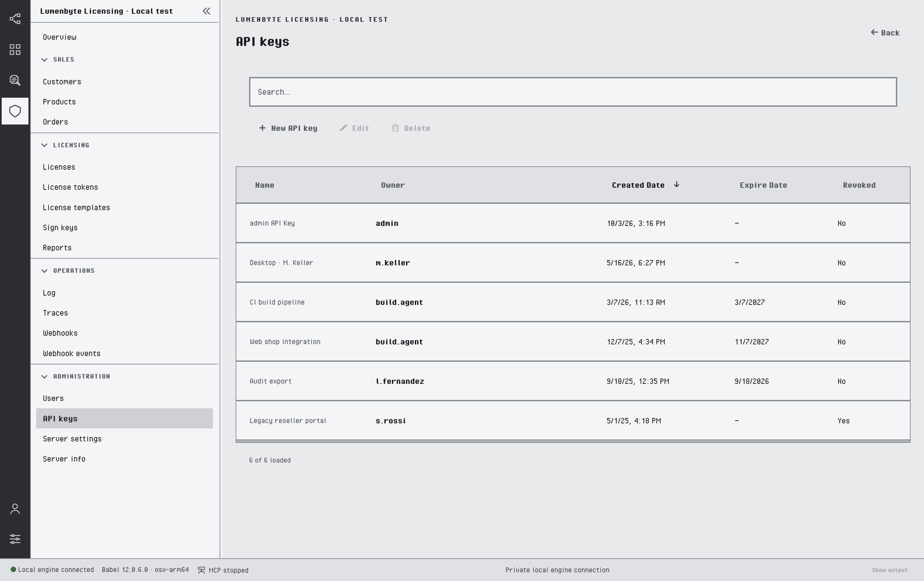Open the sliders settings icon
Viewport: 924px width, 581px height.
click(x=15, y=539)
